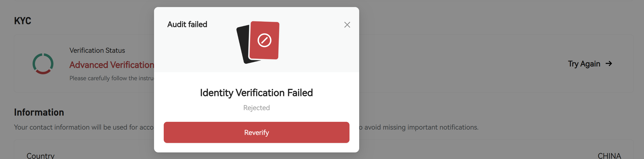Image resolution: width=644 pixels, height=159 pixels.
Task: Close the Audit failed dialog
Action: [x=347, y=25]
